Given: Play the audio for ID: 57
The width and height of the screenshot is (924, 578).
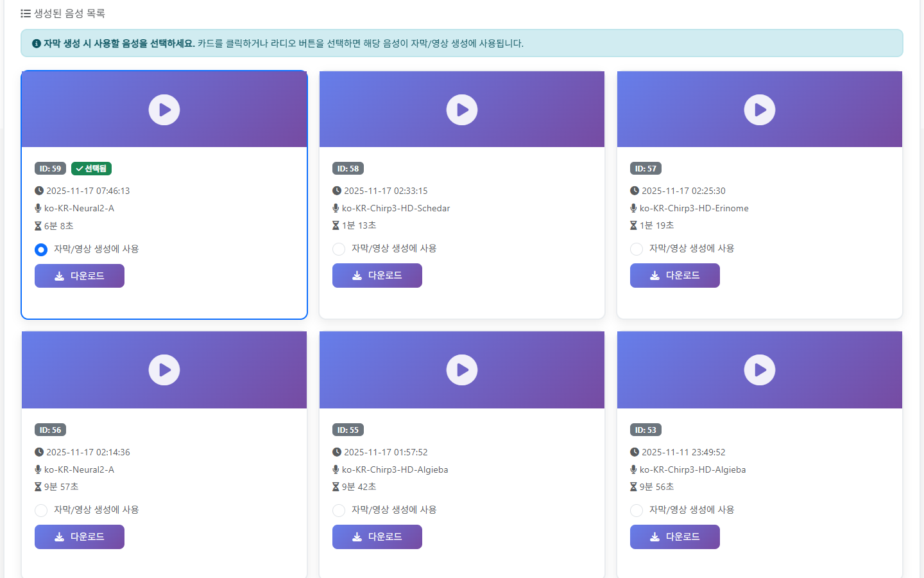Looking at the screenshot, I should tap(760, 110).
